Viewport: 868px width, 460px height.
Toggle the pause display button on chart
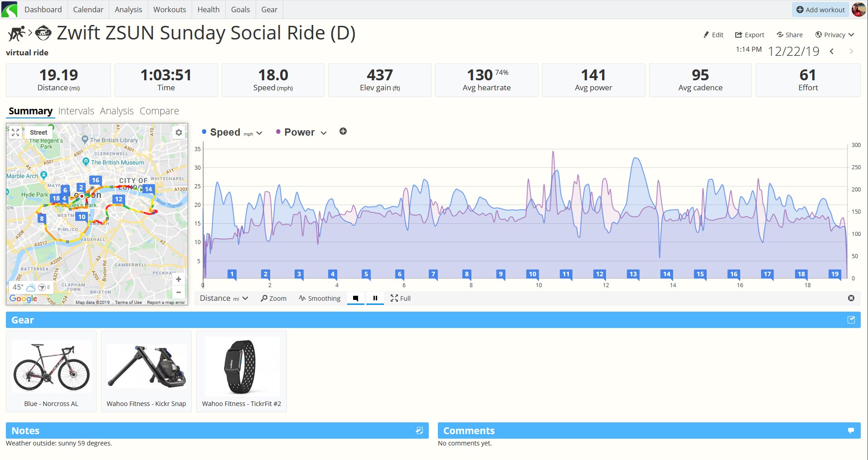[375, 298]
